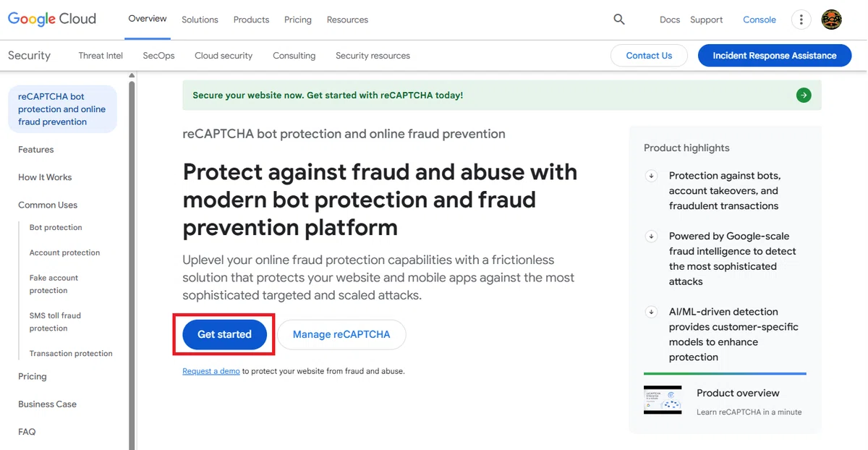Expand the 'Protection against bots' highlight
This screenshot has height=450, width=868.
pyautogui.click(x=652, y=176)
